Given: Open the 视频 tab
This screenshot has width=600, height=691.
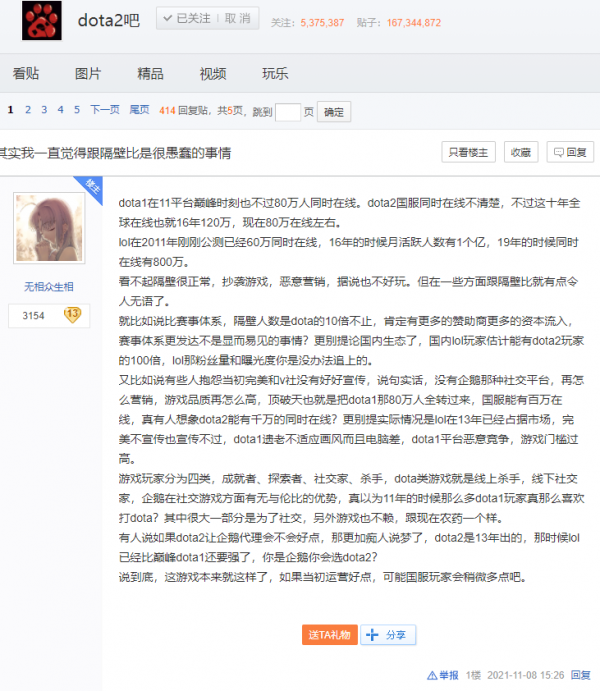Looking at the screenshot, I should tap(213, 73).
